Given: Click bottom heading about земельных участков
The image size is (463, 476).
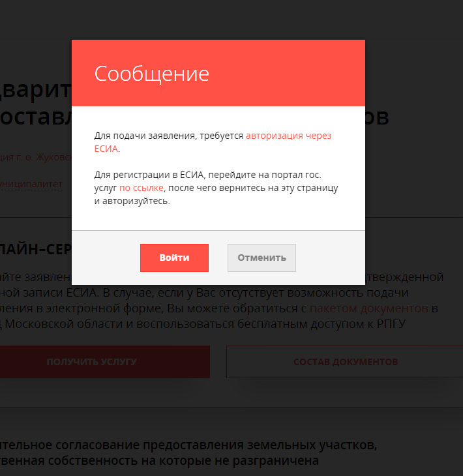Looking at the screenshot, I should point(188,453).
